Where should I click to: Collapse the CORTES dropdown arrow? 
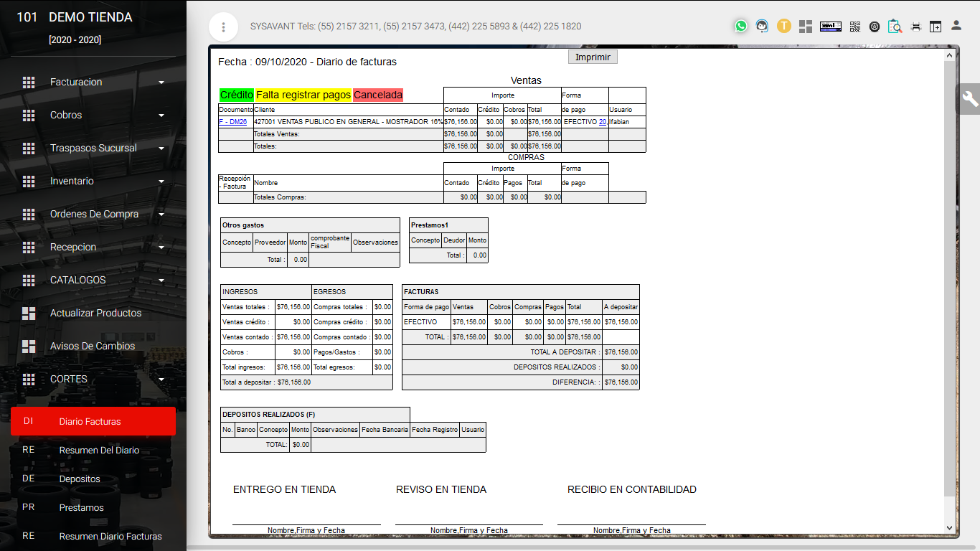click(161, 380)
